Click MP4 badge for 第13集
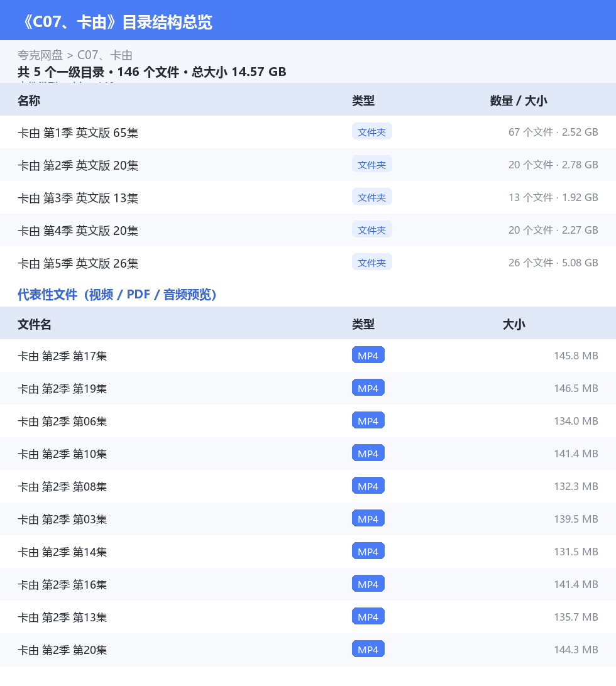 [368, 616]
